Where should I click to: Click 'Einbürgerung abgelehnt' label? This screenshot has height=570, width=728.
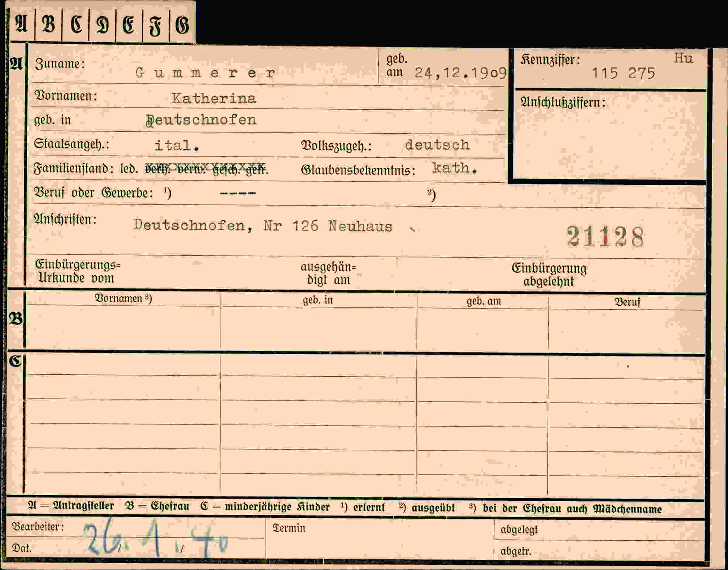click(549, 275)
